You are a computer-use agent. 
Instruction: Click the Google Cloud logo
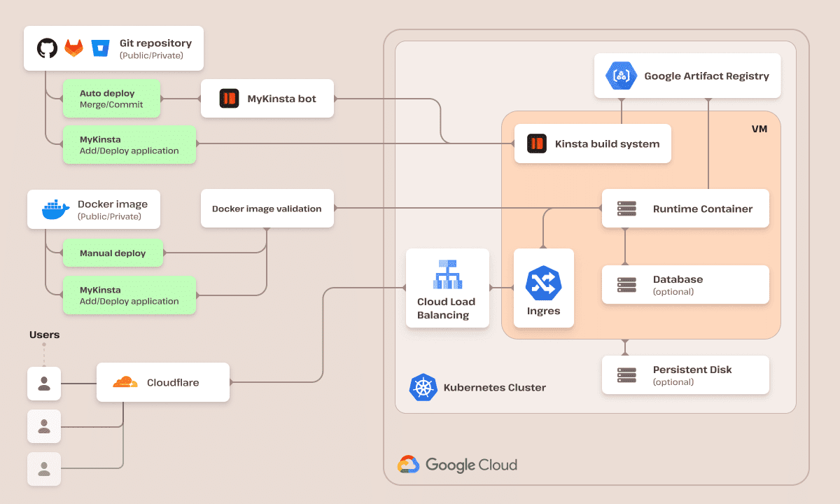click(457, 464)
